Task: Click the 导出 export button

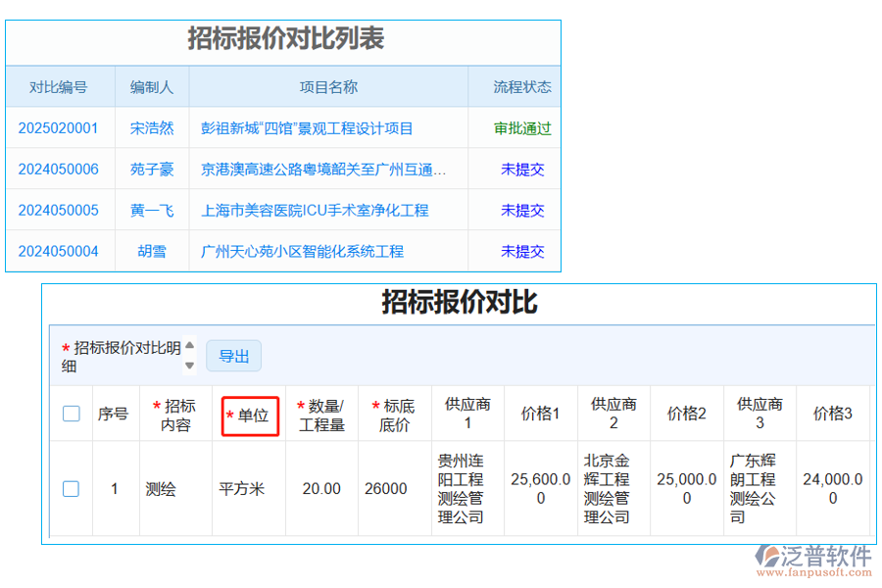Action: (x=234, y=356)
